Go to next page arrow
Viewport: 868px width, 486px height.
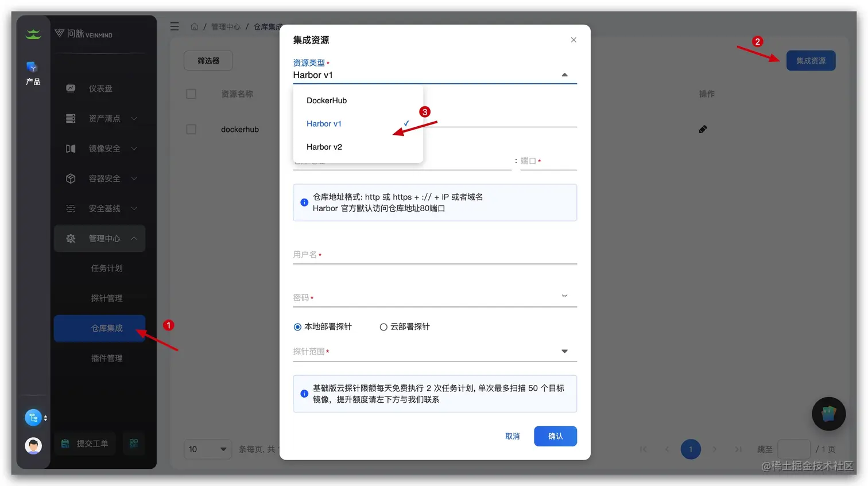pyautogui.click(x=715, y=449)
